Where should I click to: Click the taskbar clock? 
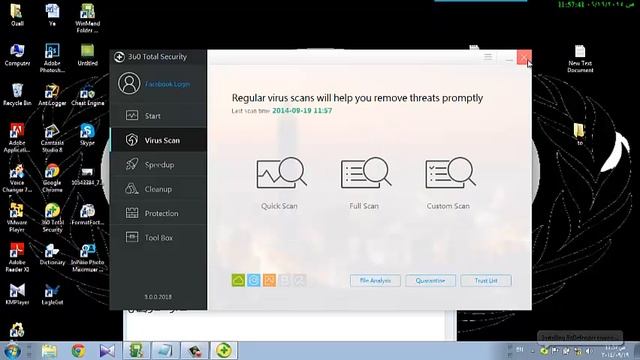(x=615, y=351)
